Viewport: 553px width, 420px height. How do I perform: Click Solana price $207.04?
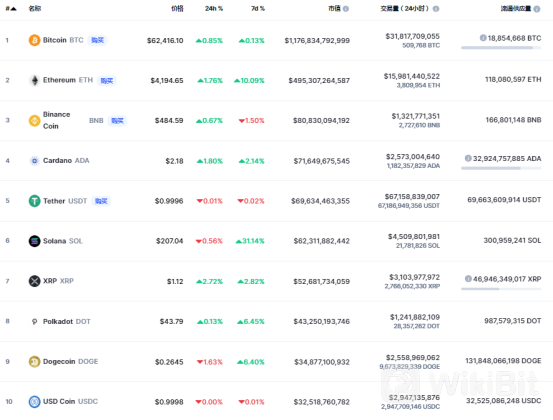(170, 241)
